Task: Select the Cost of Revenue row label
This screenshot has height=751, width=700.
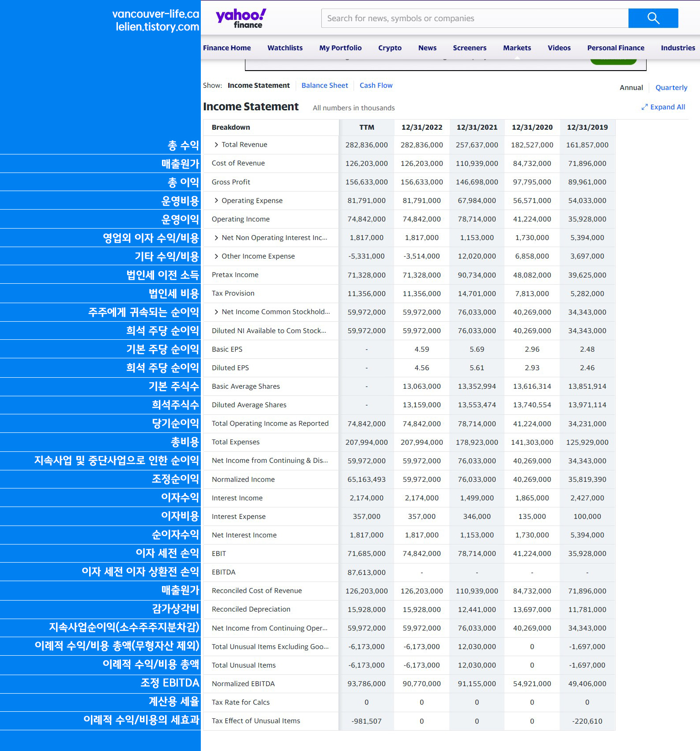Action: click(x=238, y=163)
